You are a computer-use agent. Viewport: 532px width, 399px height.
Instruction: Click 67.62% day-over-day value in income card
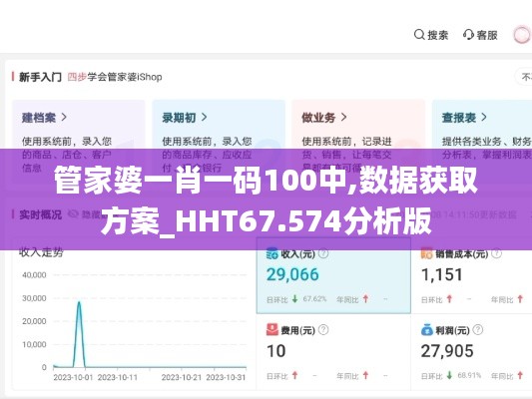point(314,299)
